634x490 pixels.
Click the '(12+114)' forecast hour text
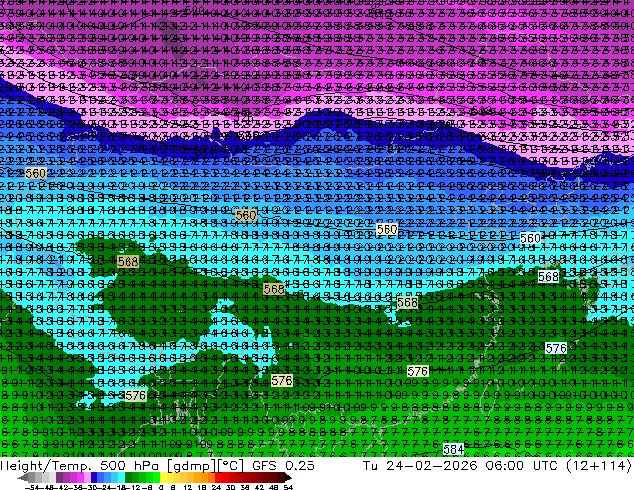[x=598, y=465]
